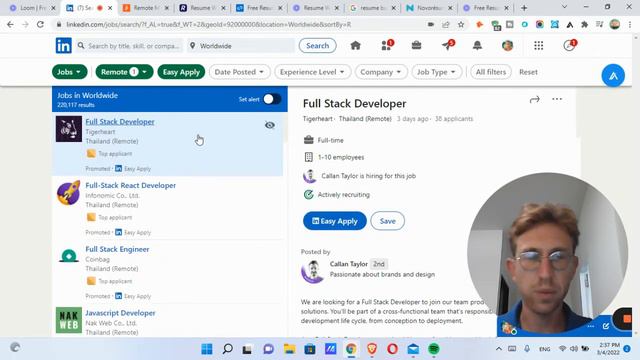Click the browser back arrow

coord(10,24)
